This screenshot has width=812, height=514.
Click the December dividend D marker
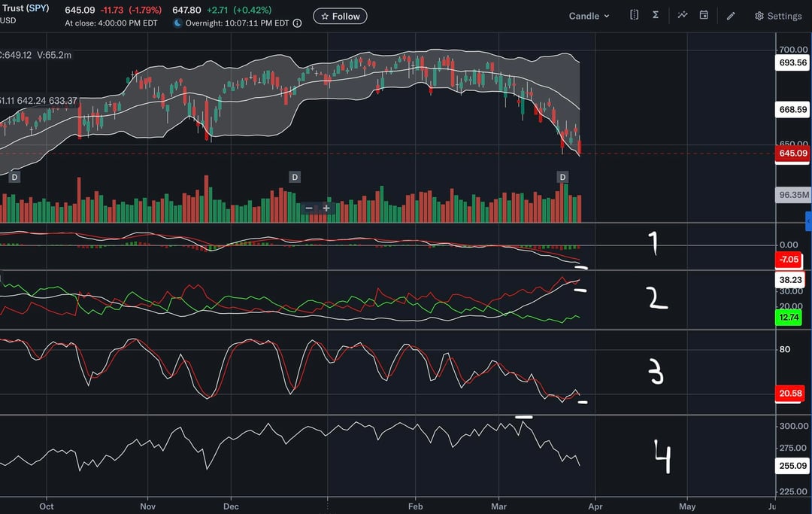pyautogui.click(x=295, y=177)
